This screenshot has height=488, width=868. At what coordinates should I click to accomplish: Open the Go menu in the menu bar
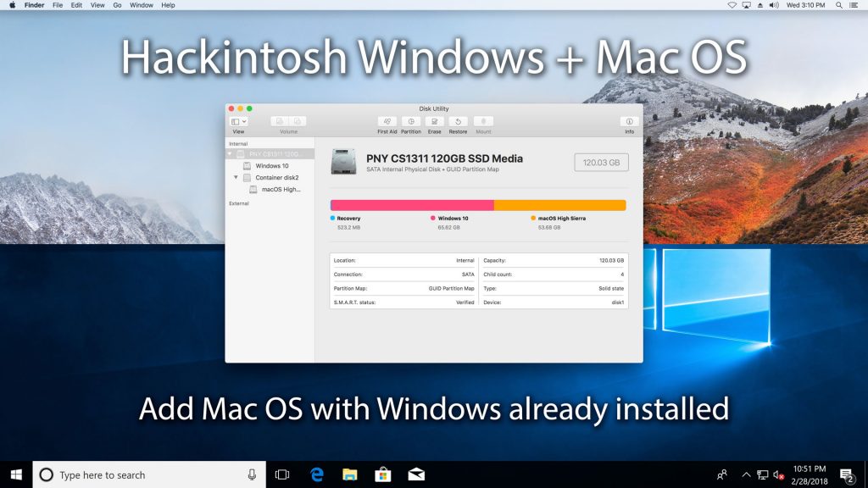point(117,5)
